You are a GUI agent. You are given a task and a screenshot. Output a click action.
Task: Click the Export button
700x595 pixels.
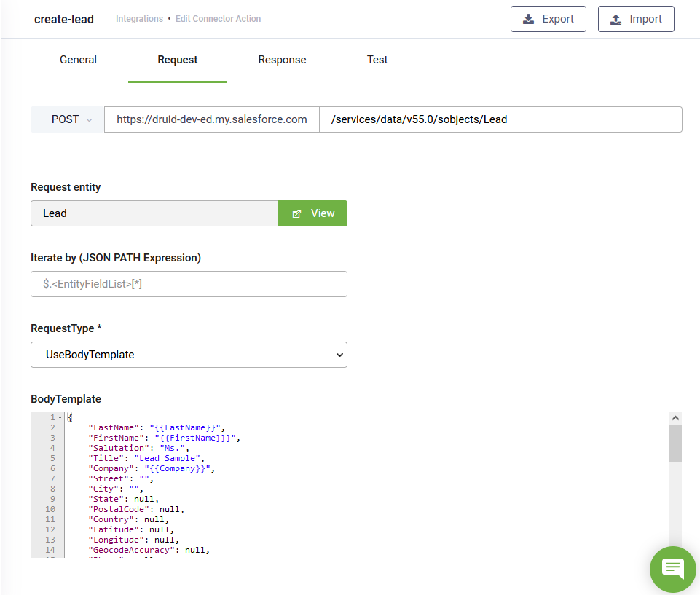(548, 19)
